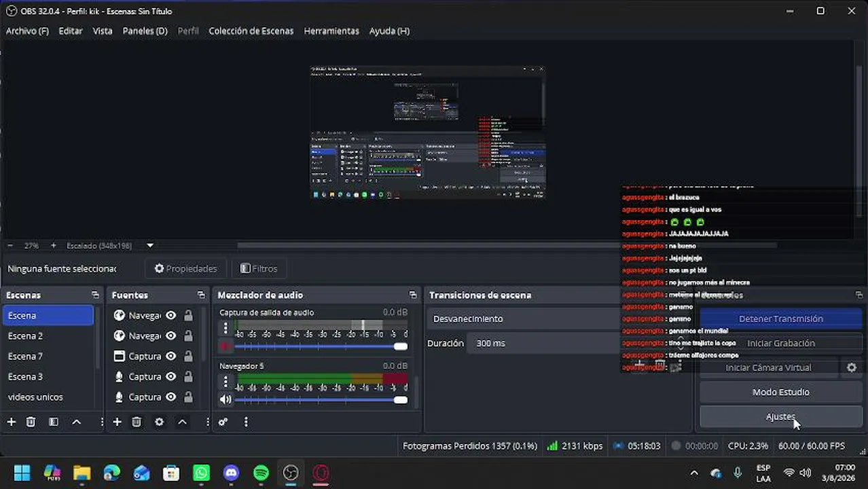Hide the first Navegador source

point(171,315)
